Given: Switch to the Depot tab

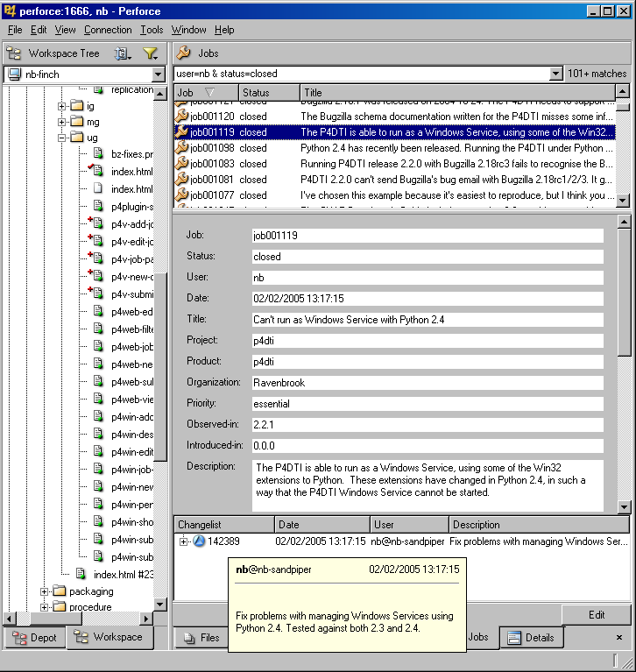Looking at the screenshot, I should point(35,637).
